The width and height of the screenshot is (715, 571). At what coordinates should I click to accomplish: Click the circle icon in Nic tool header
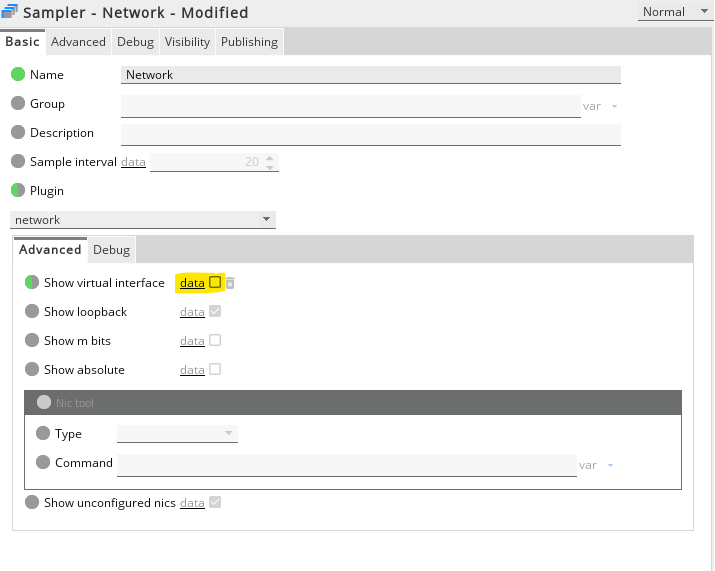(44, 402)
